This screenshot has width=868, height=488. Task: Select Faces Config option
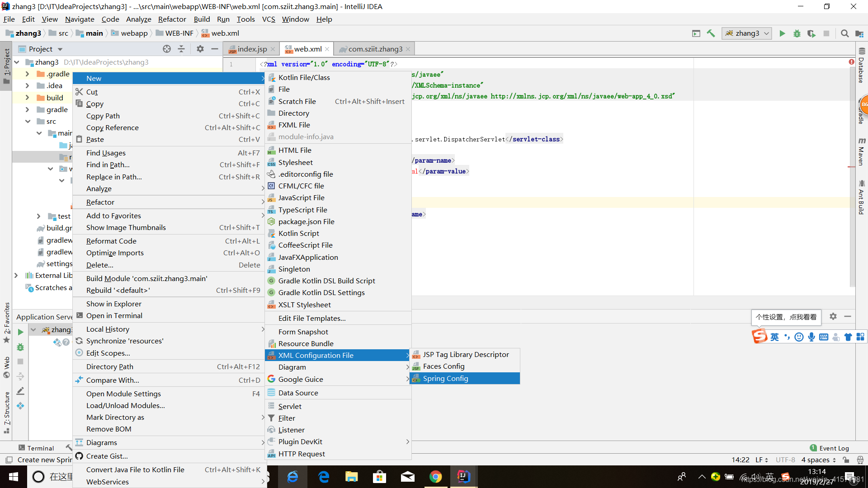465,366
